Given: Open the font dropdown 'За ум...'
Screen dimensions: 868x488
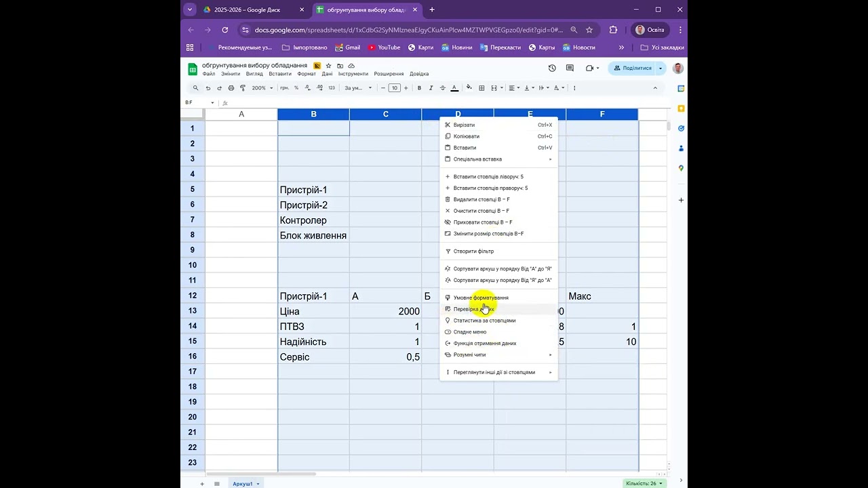Looking at the screenshot, I should (x=358, y=88).
